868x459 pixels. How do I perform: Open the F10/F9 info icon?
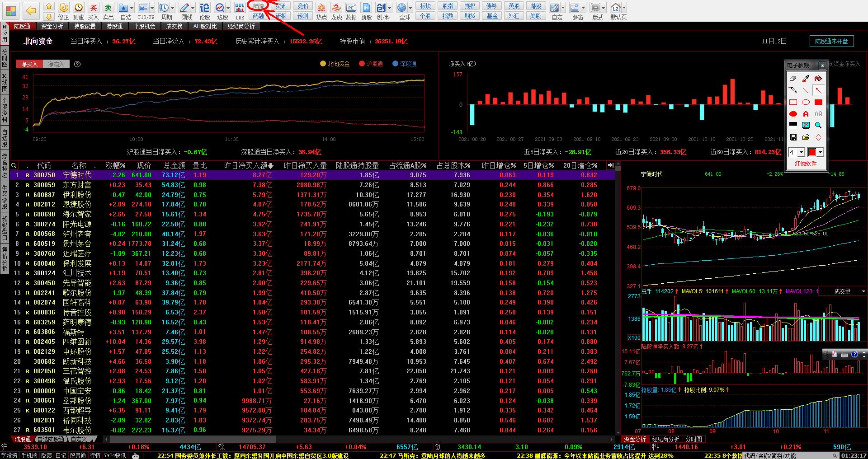[x=144, y=8]
